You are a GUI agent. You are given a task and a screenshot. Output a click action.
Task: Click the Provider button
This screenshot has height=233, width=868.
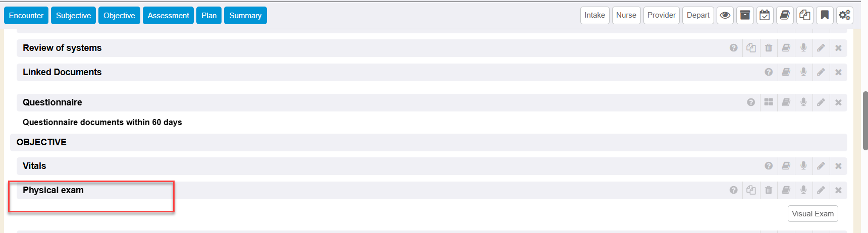pos(661,15)
